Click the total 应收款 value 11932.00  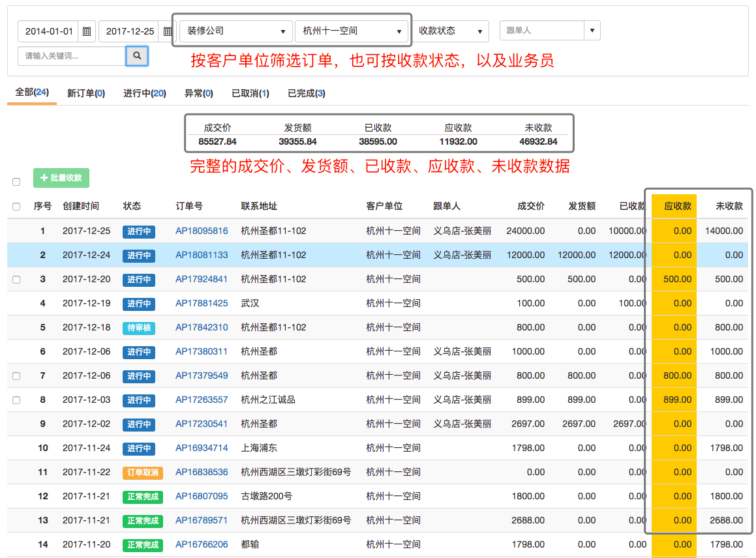(458, 141)
